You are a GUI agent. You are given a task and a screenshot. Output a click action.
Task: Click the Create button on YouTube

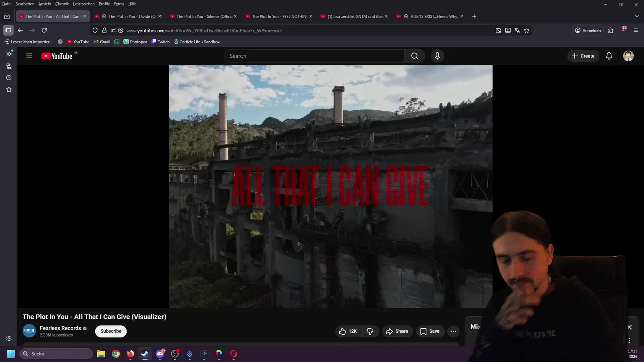583,56
